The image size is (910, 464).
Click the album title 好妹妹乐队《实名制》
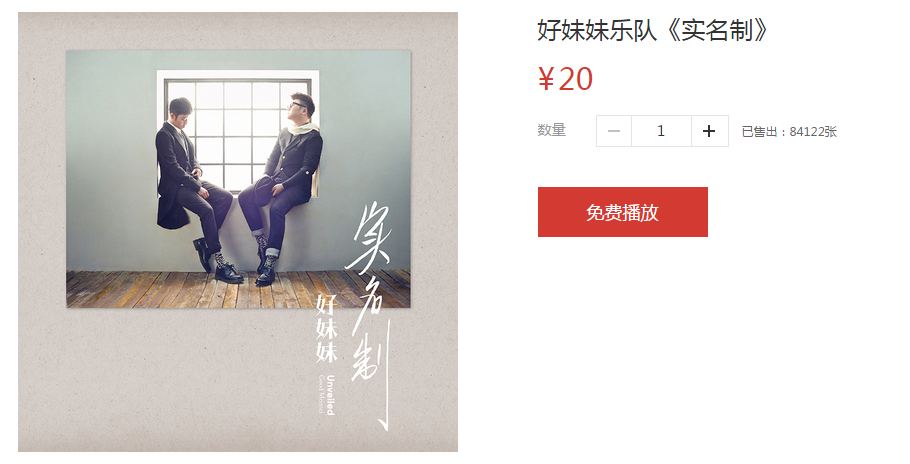click(653, 30)
